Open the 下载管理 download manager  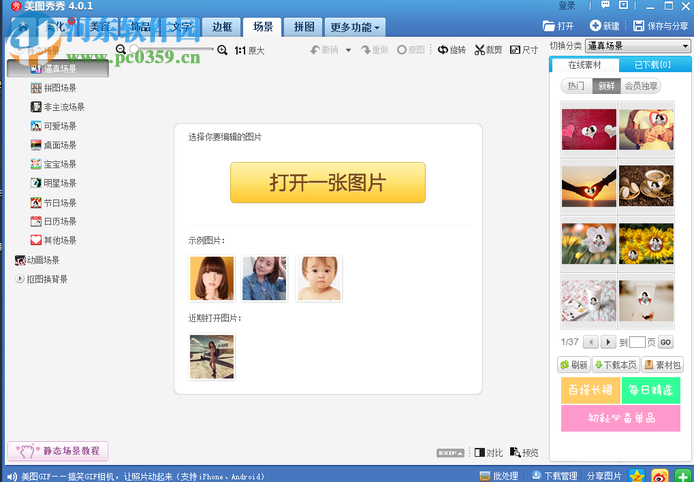coord(555,476)
